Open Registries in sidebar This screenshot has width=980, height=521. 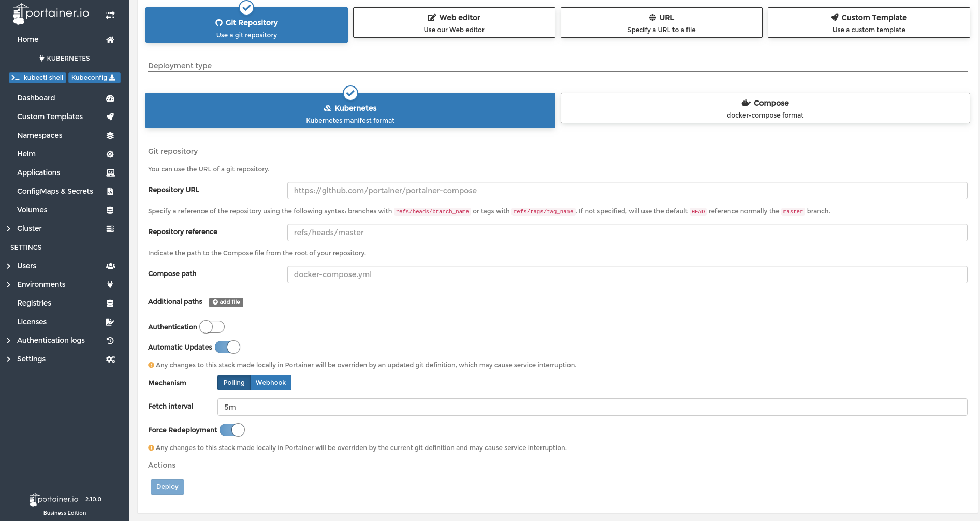coord(34,303)
